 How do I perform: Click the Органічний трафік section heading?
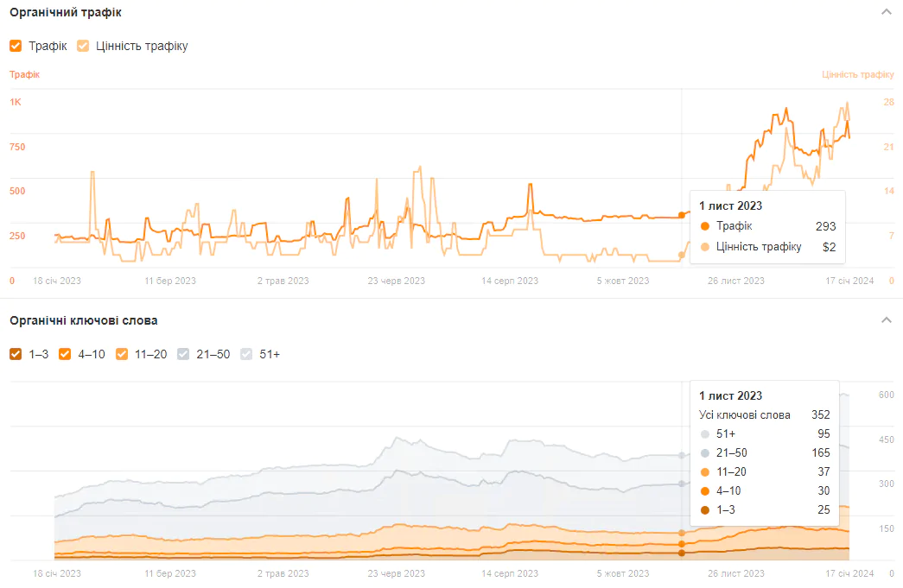click(x=66, y=13)
